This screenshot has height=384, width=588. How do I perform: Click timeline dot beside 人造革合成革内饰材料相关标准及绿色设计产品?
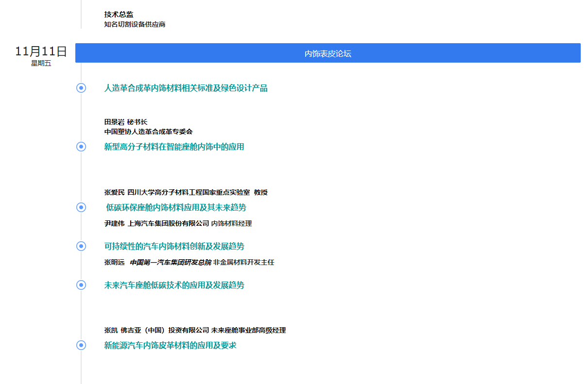click(81, 88)
